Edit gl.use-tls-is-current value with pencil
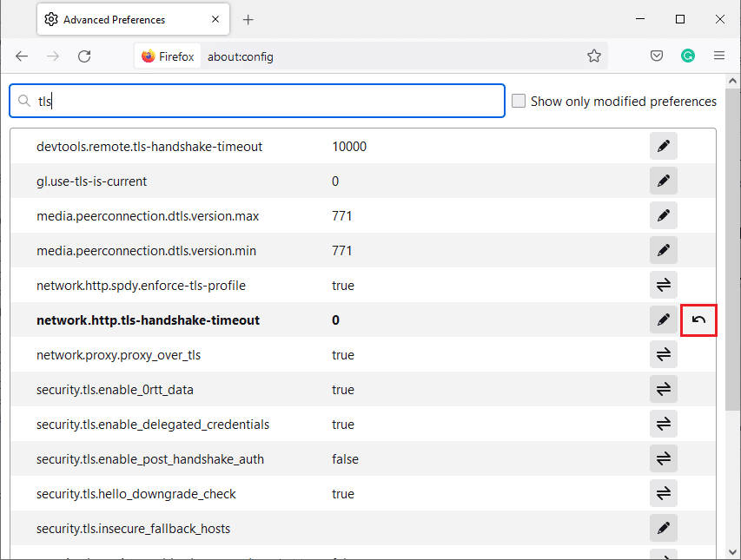The width and height of the screenshot is (741, 560). click(663, 181)
